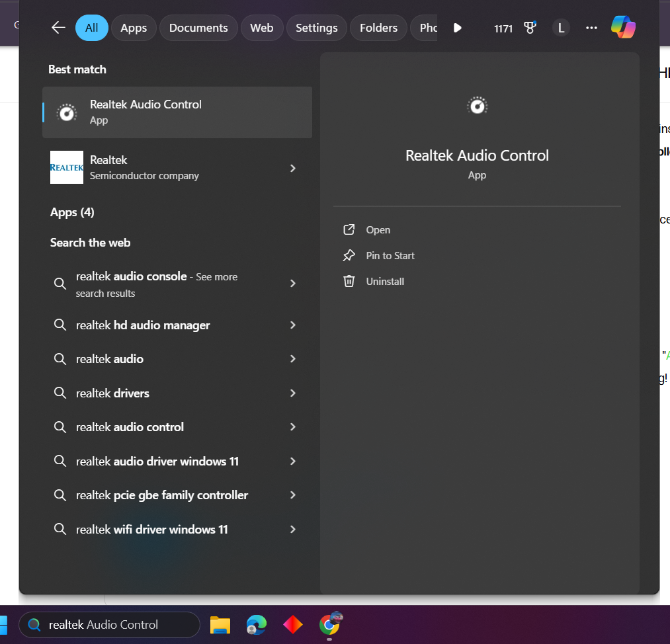Click the Realtek Semiconductor company logo
Screen dimensions: 670x644
(66, 167)
